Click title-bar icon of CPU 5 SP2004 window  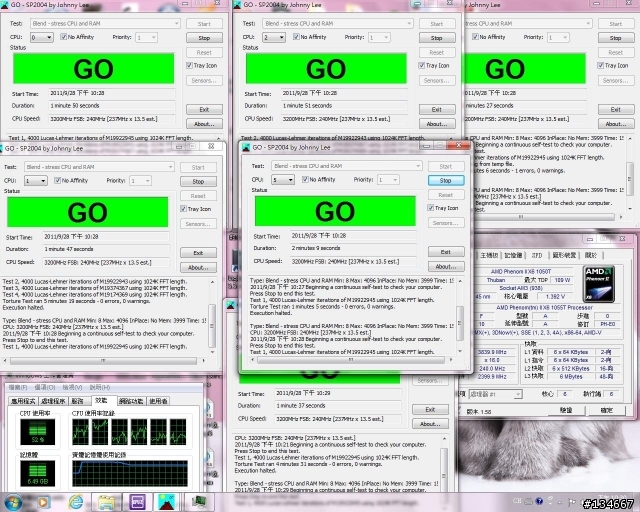tap(246, 147)
